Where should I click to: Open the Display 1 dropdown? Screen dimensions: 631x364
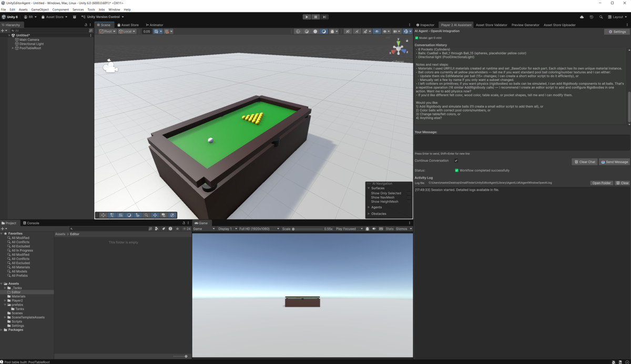[227, 229]
